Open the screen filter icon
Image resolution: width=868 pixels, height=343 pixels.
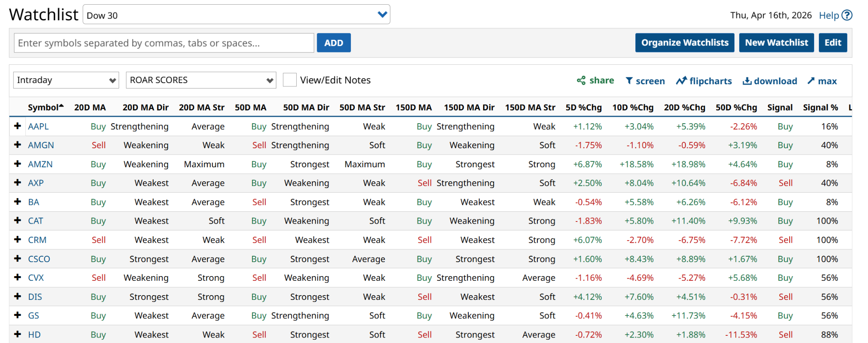(629, 81)
